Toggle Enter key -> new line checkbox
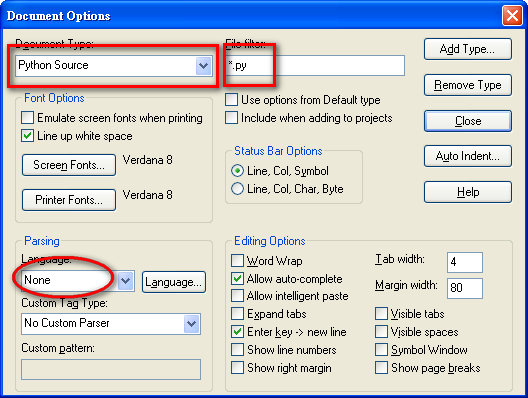 tap(237, 332)
